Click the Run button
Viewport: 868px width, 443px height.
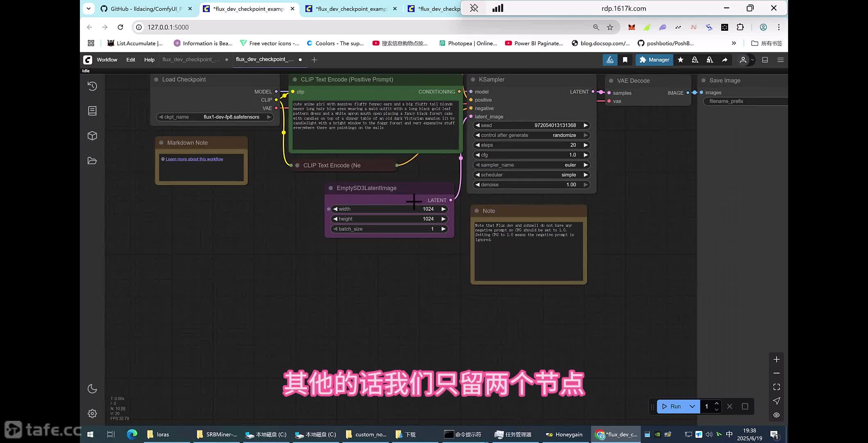tap(671, 406)
